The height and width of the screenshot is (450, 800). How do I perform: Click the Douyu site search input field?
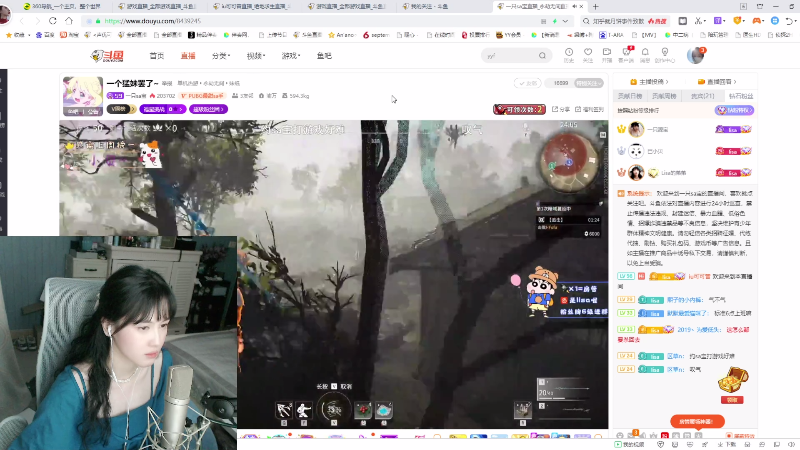[510, 56]
